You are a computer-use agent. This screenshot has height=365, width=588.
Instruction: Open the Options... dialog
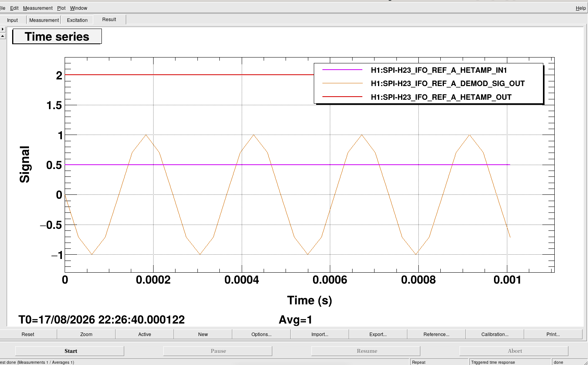click(x=261, y=334)
